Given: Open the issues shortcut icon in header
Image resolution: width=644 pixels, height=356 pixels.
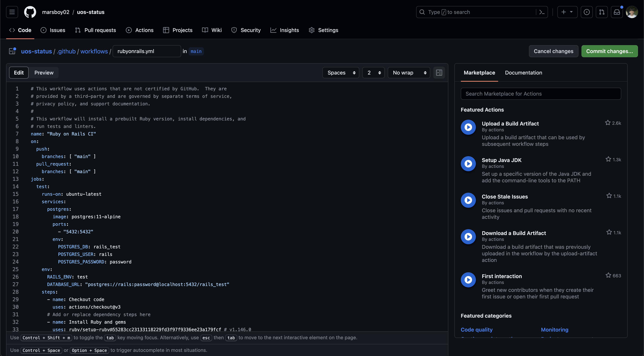Looking at the screenshot, I should click(587, 12).
